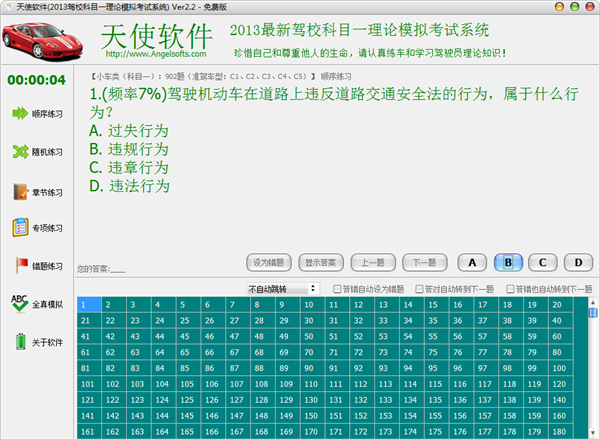The height and width of the screenshot is (440, 600).
Task: Jump to question 1 in grid
Action: coord(89,305)
